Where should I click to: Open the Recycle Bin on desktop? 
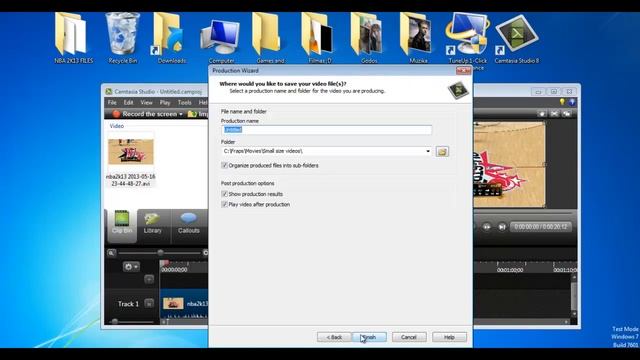tap(122, 38)
